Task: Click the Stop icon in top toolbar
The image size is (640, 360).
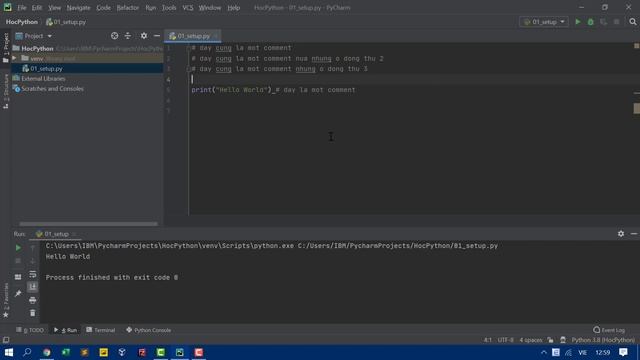Action: click(x=616, y=22)
